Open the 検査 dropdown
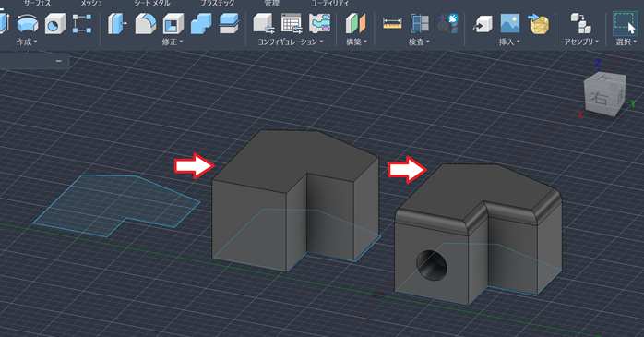644x337 pixels. [420, 42]
